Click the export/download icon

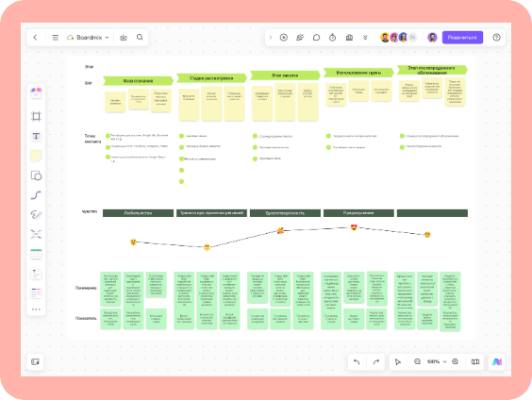(x=124, y=38)
